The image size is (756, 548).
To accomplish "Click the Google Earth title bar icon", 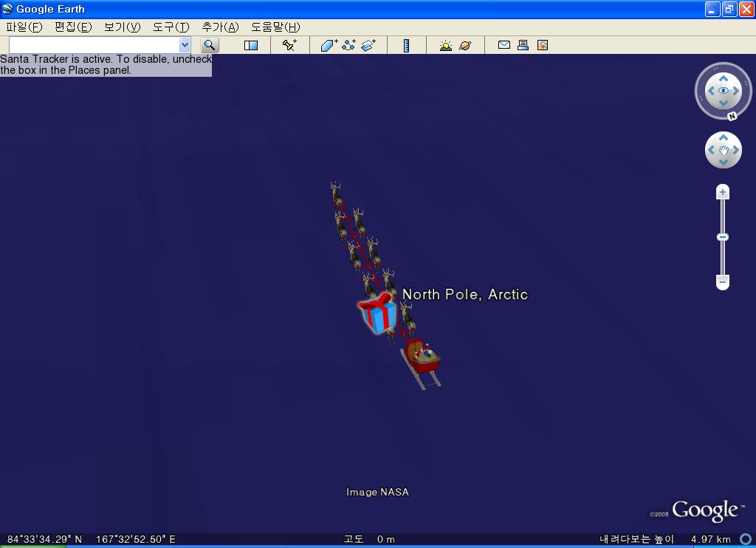I will (x=7, y=9).
